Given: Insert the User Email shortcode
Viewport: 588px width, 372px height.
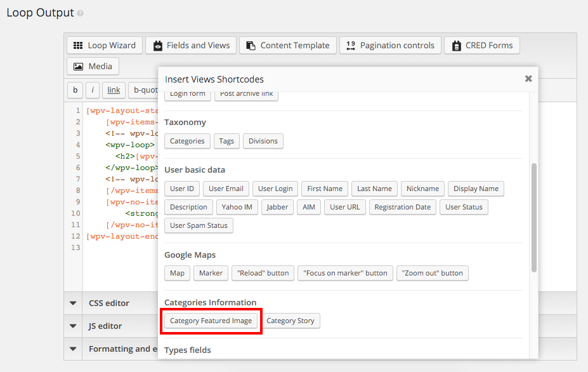Looking at the screenshot, I should pos(226,189).
